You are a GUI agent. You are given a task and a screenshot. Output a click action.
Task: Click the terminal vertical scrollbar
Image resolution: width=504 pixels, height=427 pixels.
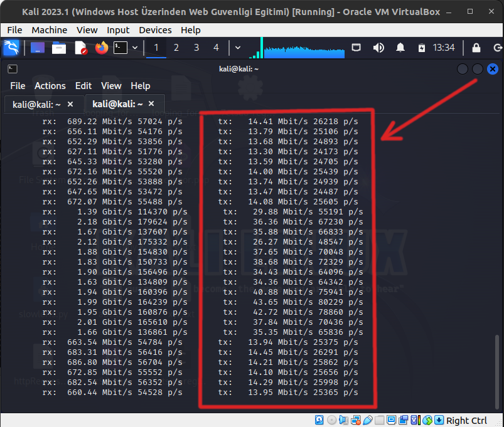496,370
